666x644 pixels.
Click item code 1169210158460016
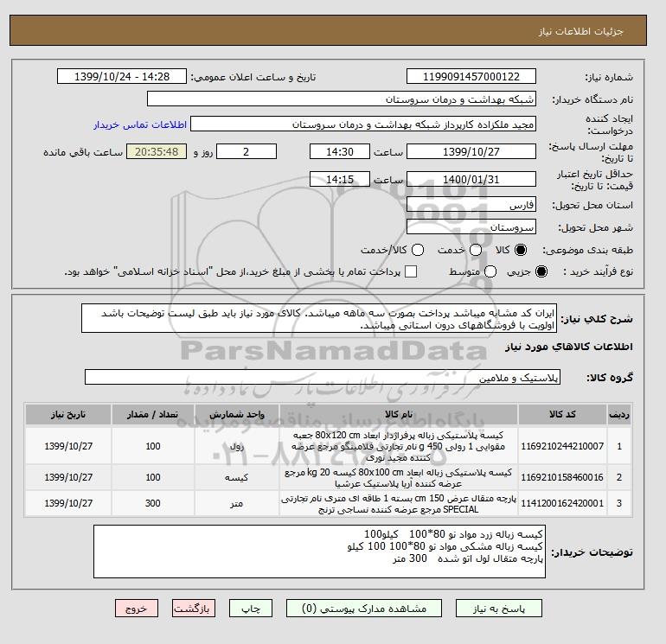click(x=562, y=477)
